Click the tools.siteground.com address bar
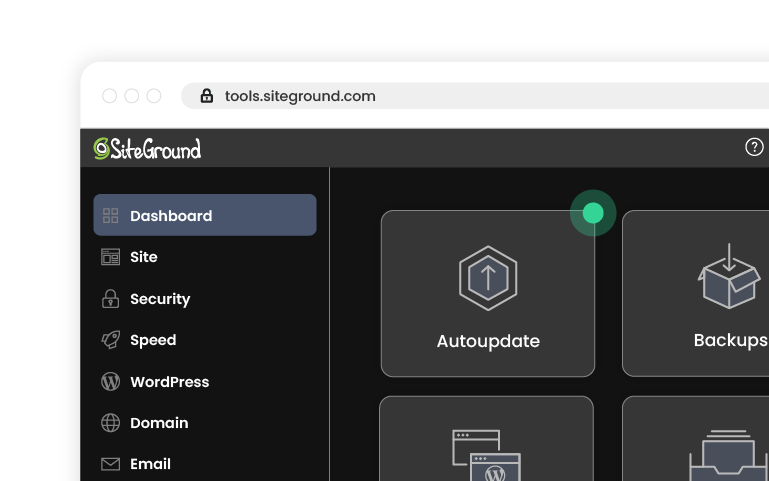Screen dimensions: 769x481 click(x=475, y=96)
